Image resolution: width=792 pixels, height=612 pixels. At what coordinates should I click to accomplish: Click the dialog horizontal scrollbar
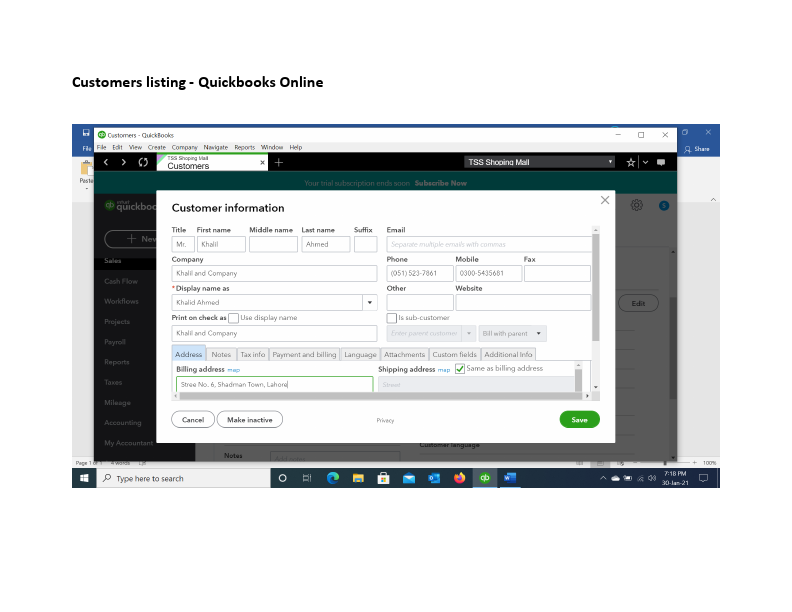[x=381, y=396]
